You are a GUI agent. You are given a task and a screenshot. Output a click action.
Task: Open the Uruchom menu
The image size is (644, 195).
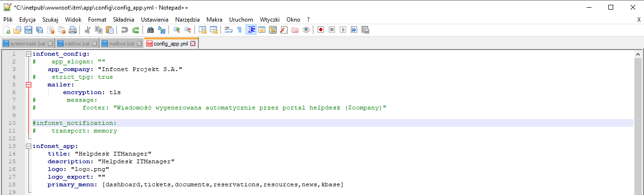(241, 20)
